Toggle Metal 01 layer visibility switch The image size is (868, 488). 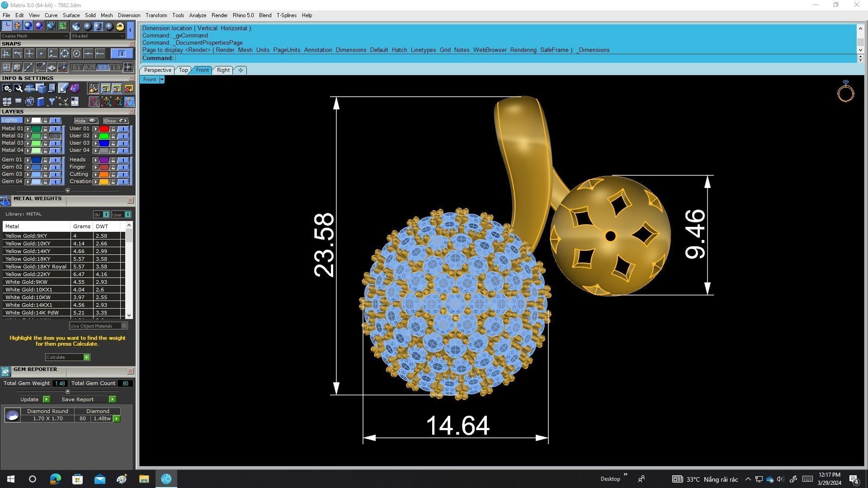tap(55, 128)
